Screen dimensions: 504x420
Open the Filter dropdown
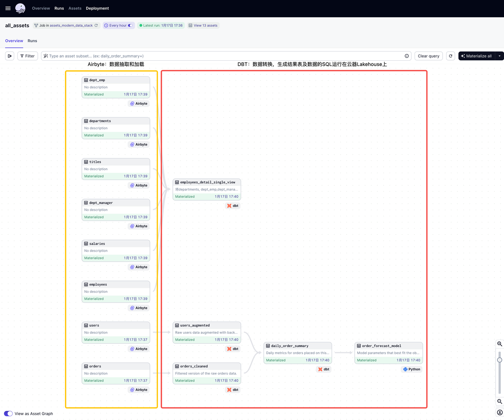28,56
